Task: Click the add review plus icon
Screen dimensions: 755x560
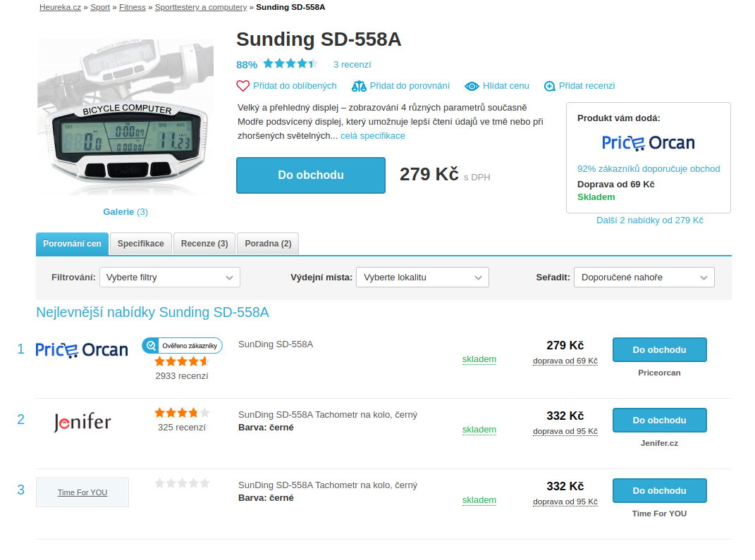Action: point(549,86)
